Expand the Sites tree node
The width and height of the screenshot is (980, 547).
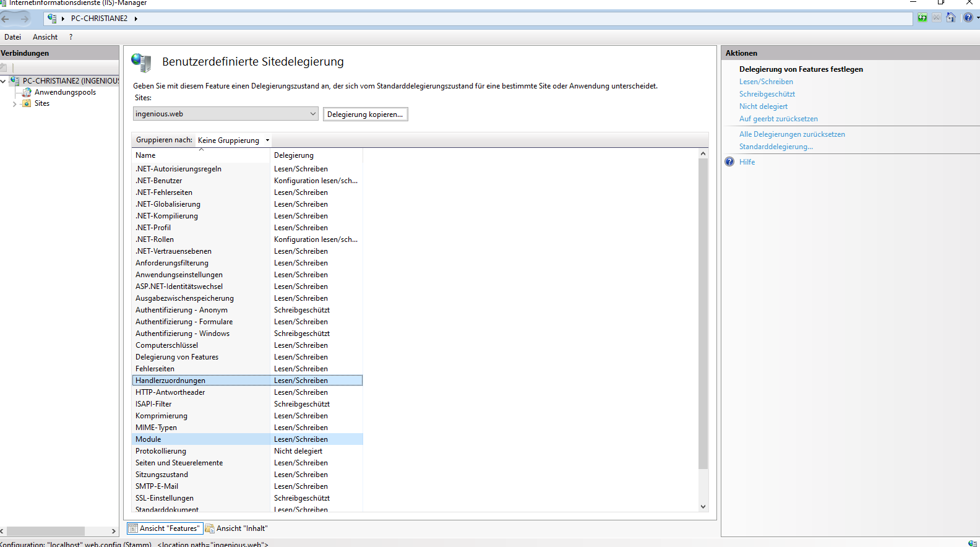coord(15,104)
